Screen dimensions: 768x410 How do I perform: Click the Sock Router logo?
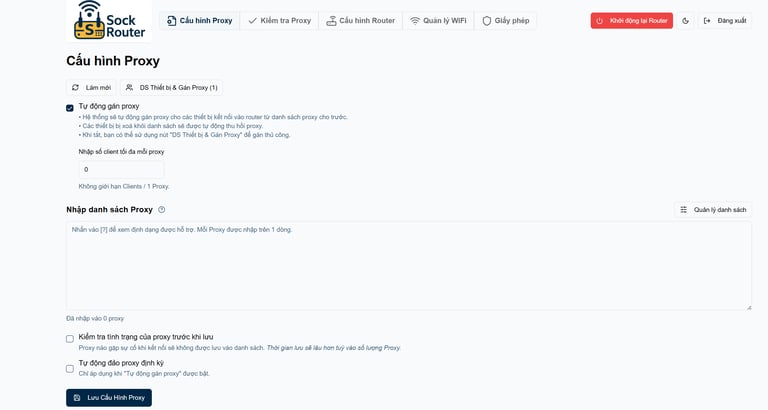pyautogui.click(x=96, y=20)
